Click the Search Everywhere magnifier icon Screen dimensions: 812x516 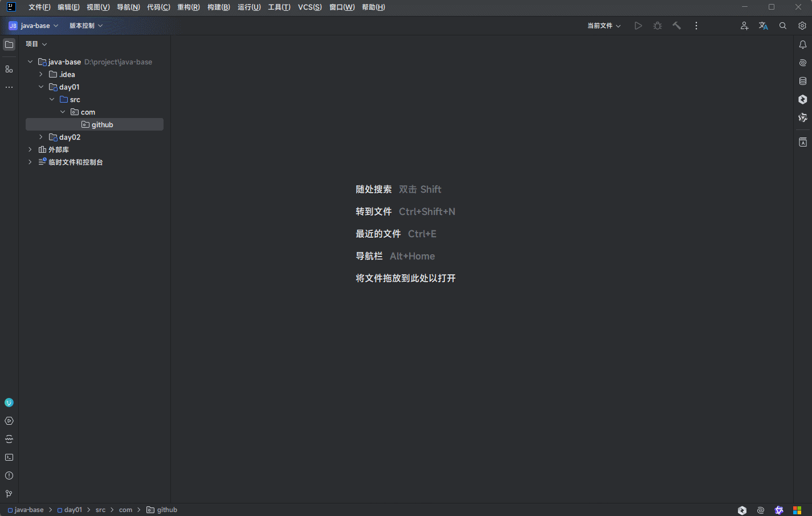782,26
